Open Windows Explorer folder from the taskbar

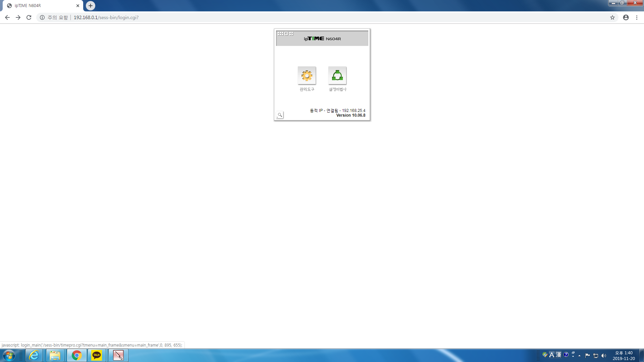tap(55, 355)
